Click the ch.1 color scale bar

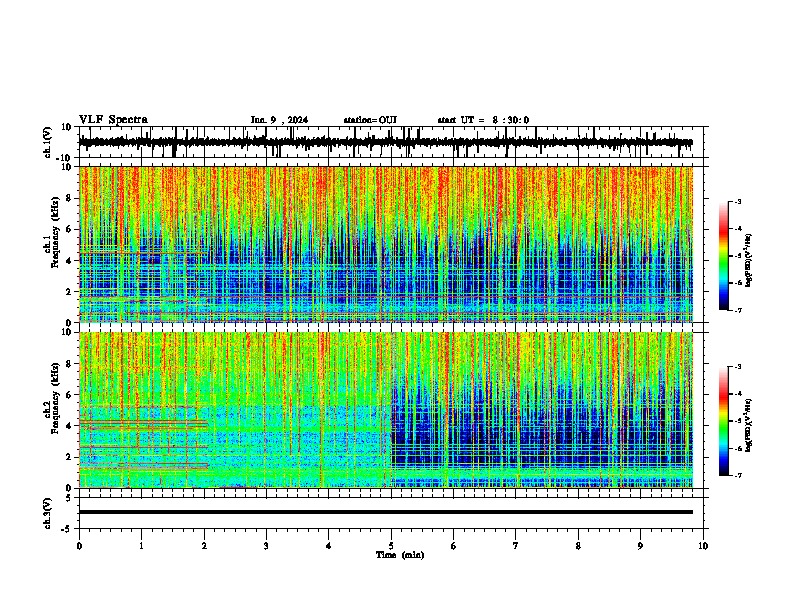pyautogui.click(x=724, y=256)
